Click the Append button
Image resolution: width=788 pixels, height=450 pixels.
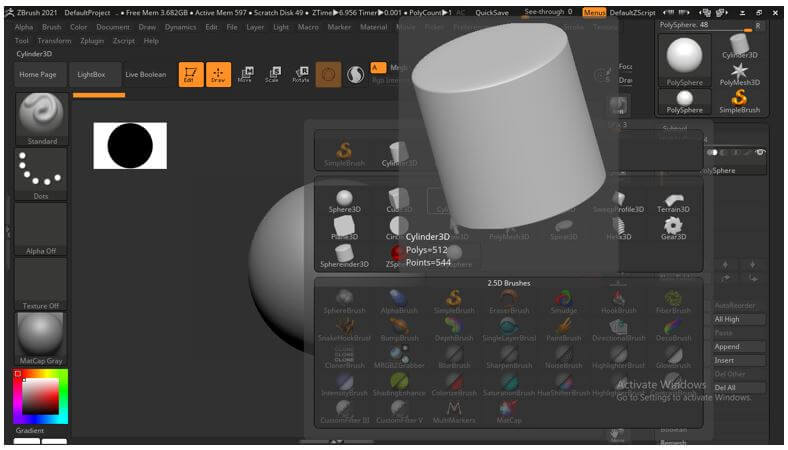click(740, 347)
